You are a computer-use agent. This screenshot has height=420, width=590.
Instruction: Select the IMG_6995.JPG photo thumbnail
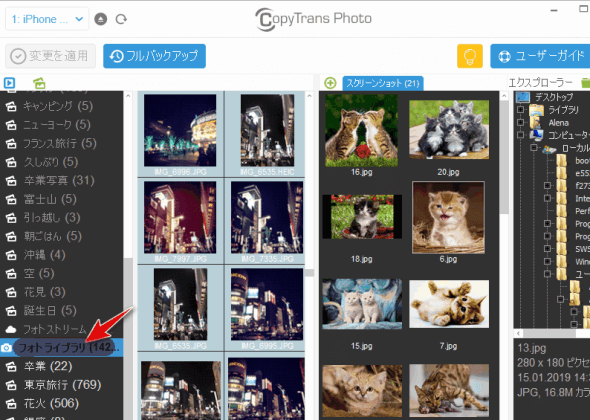[x=267, y=304]
